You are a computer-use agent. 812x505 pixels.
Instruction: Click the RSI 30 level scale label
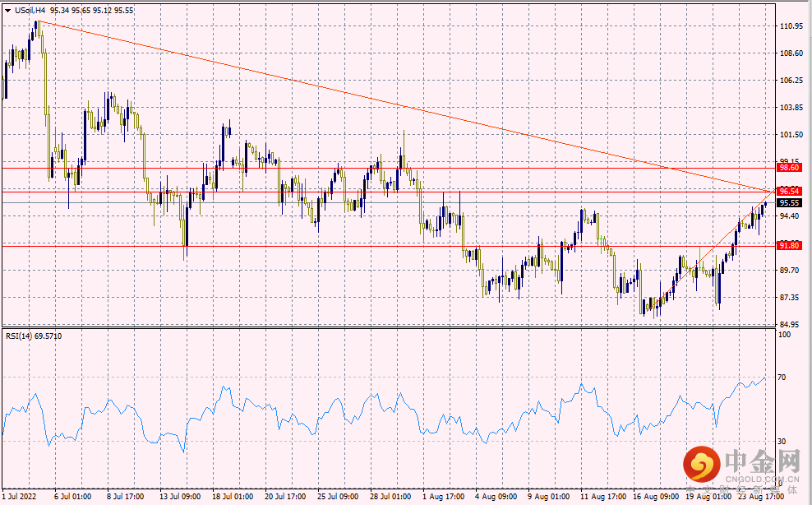click(x=782, y=441)
